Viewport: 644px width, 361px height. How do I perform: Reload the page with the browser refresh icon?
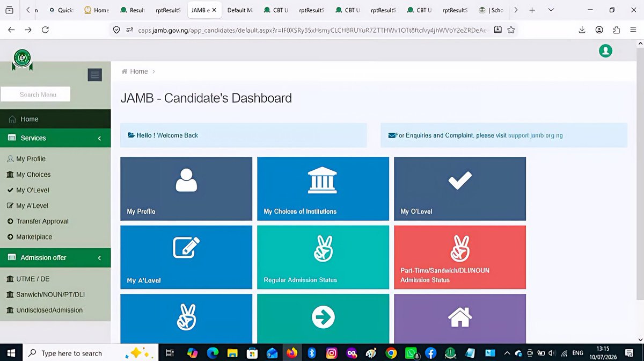pyautogui.click(x=45, y=30)
